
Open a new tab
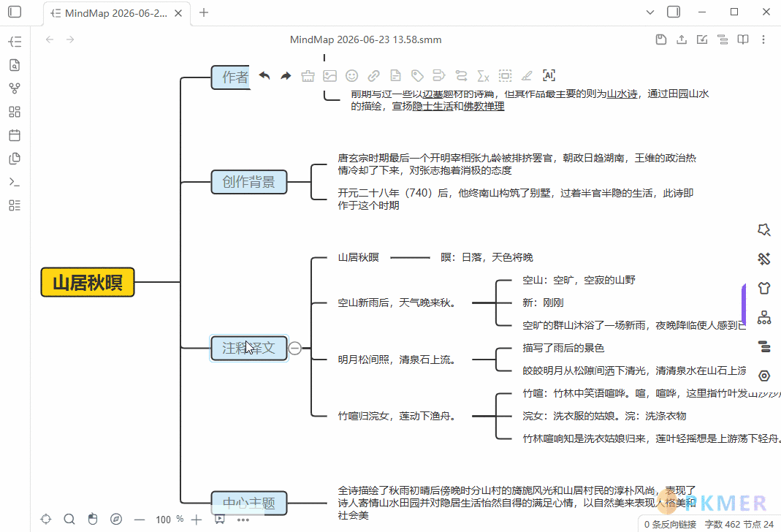(204, 12)
